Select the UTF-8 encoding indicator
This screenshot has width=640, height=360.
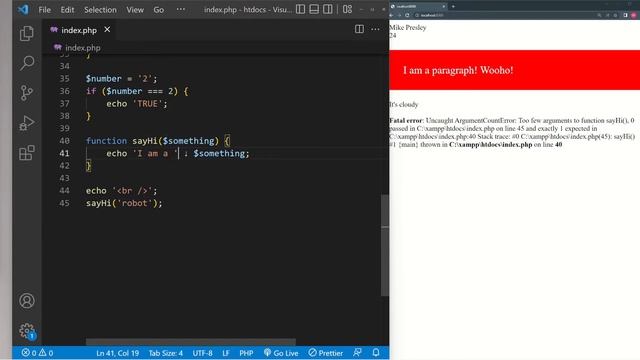coord(202,353)
